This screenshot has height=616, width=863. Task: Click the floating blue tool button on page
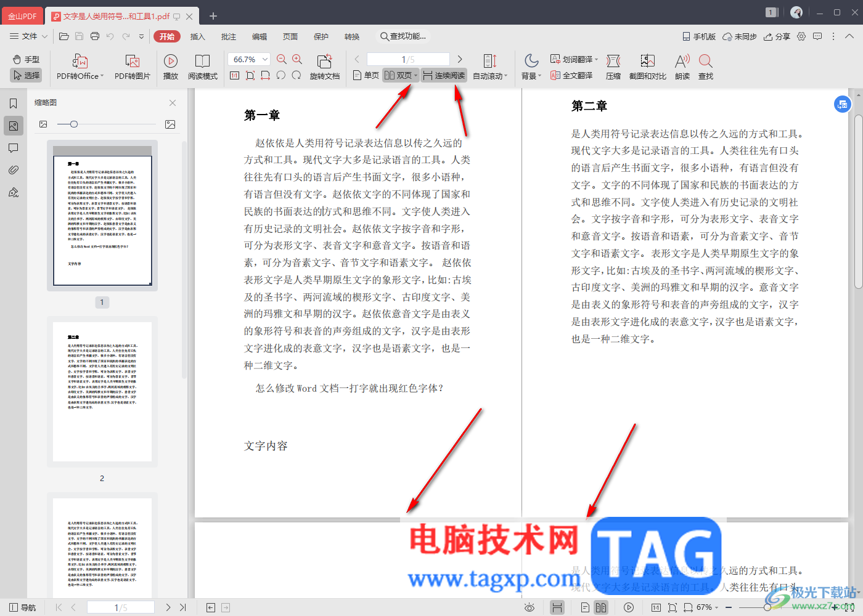[842, 104]
